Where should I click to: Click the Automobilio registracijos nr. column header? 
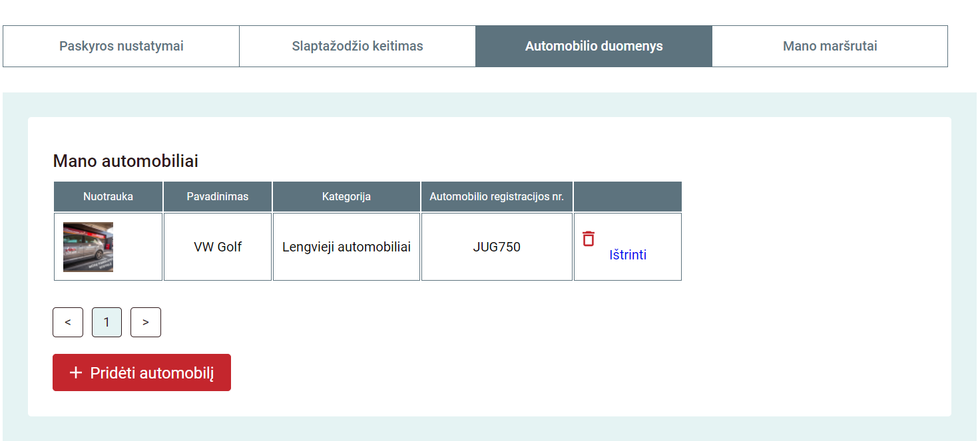click(497, 197)
